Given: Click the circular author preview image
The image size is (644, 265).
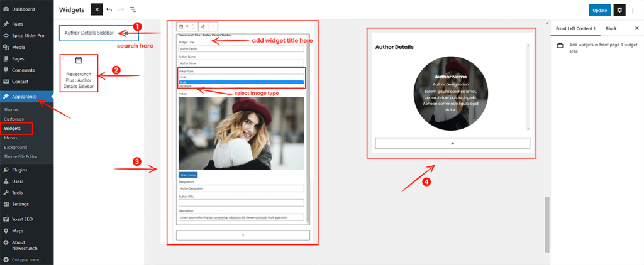Looking at the screenshot, I should [450, 94].
